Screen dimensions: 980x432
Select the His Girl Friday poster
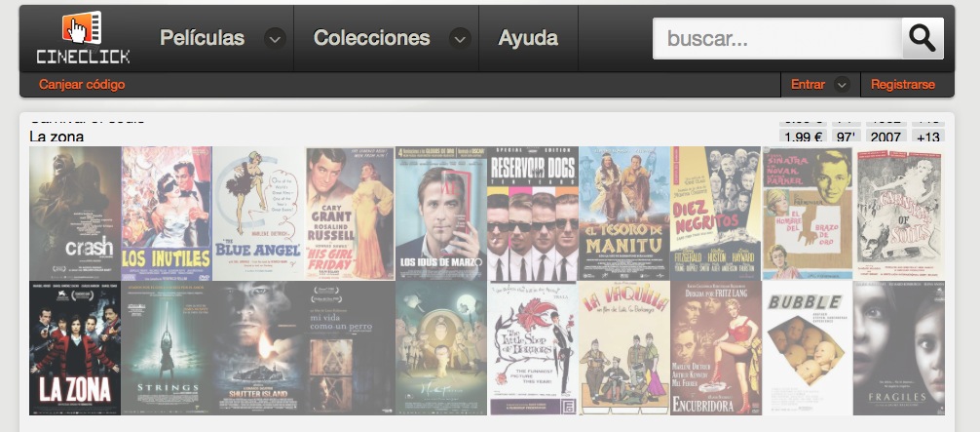pyautogui.click(x=350, y=214)
